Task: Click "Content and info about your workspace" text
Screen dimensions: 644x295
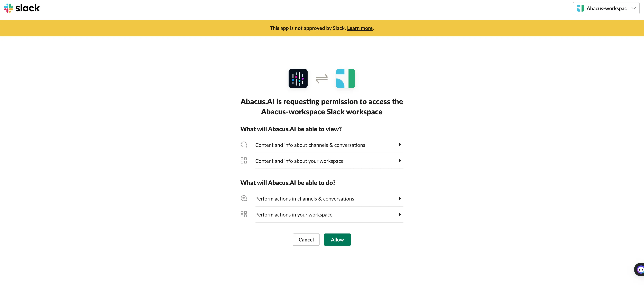Action: coord(299,161)
